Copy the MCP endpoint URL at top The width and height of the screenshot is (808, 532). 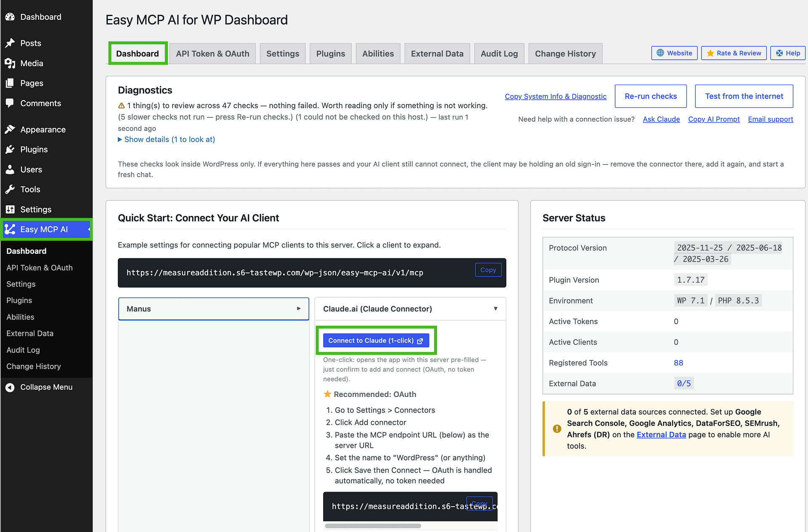tap(488, 270)
